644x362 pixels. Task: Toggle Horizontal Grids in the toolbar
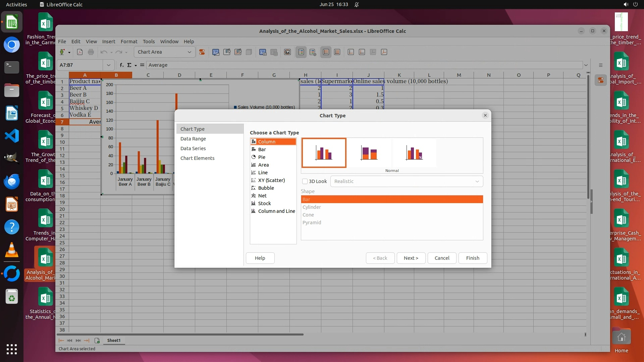[x=326, y=52]
